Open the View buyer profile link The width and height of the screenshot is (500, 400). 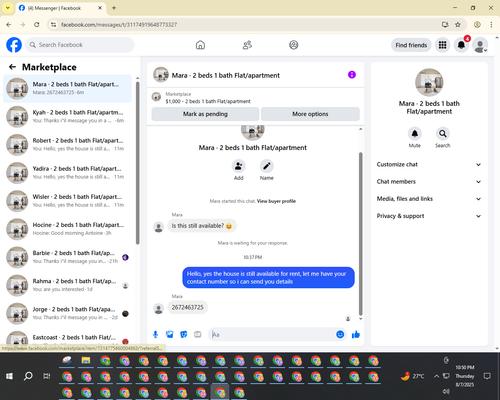point(276,201)
